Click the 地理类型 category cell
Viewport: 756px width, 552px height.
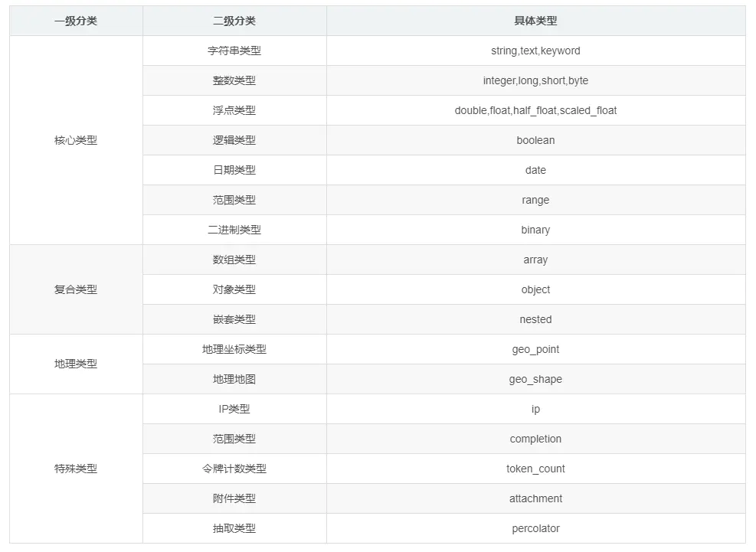(74, 364)
